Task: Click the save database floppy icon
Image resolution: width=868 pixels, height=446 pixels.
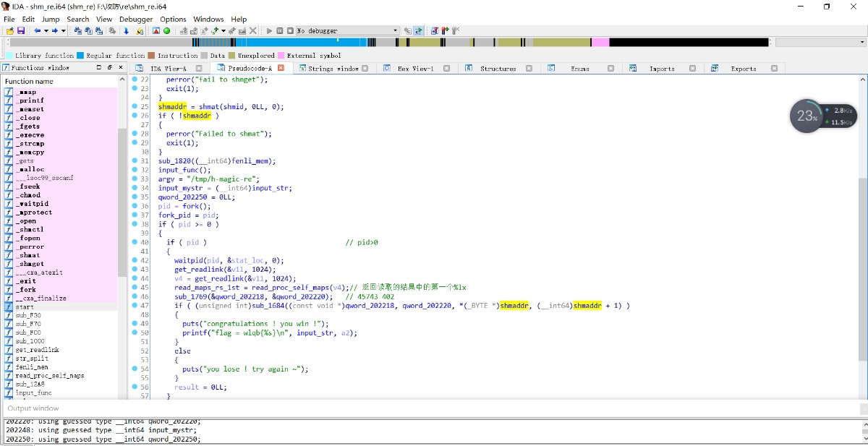Action: (21, 31)
